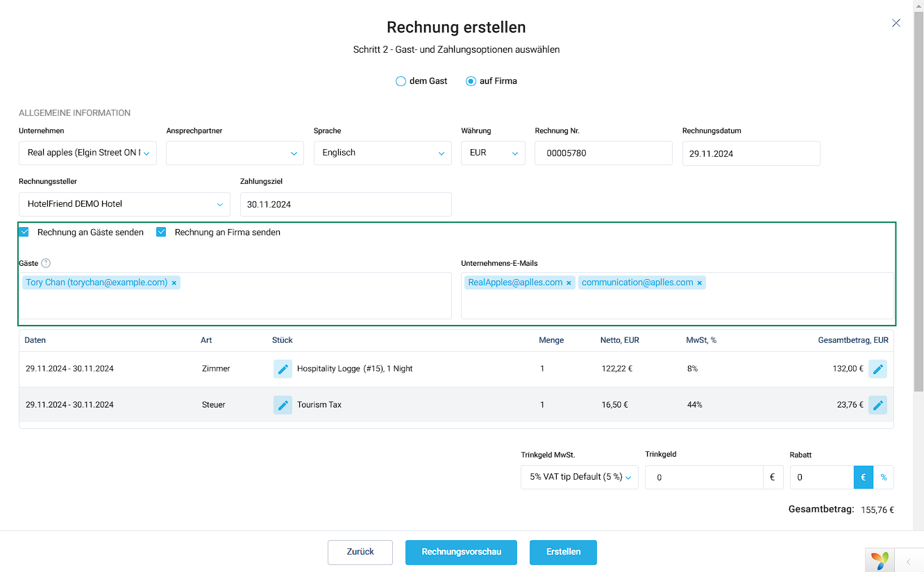
Task: Click the Art column header
Action: point(206,340)
